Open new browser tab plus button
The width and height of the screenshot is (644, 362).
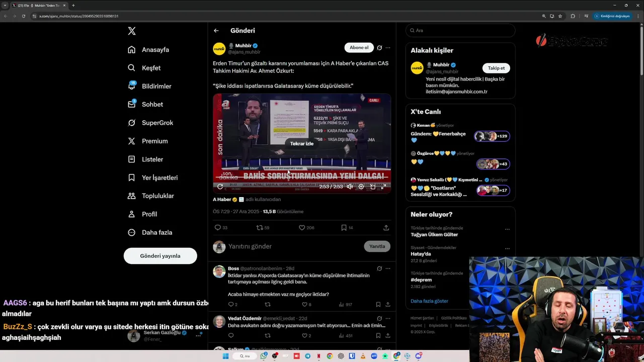point(73,6)
